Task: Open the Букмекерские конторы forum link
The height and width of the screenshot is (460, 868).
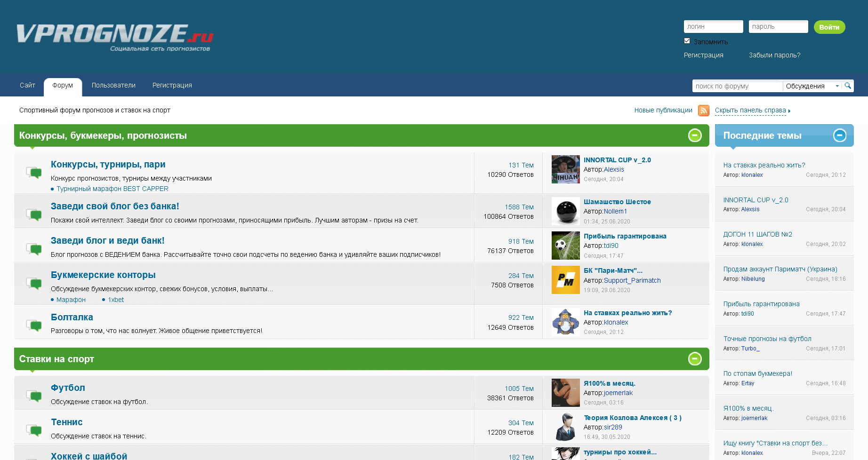Action: click(103, 275)
